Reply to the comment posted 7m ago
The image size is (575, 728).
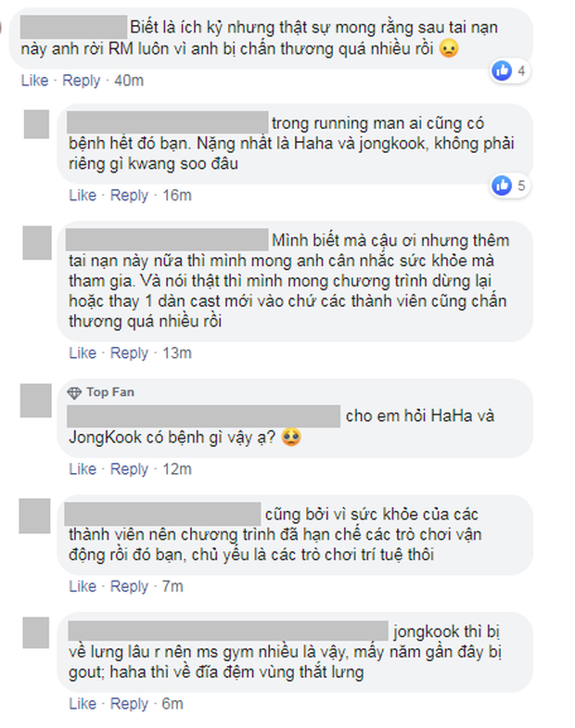129,586
